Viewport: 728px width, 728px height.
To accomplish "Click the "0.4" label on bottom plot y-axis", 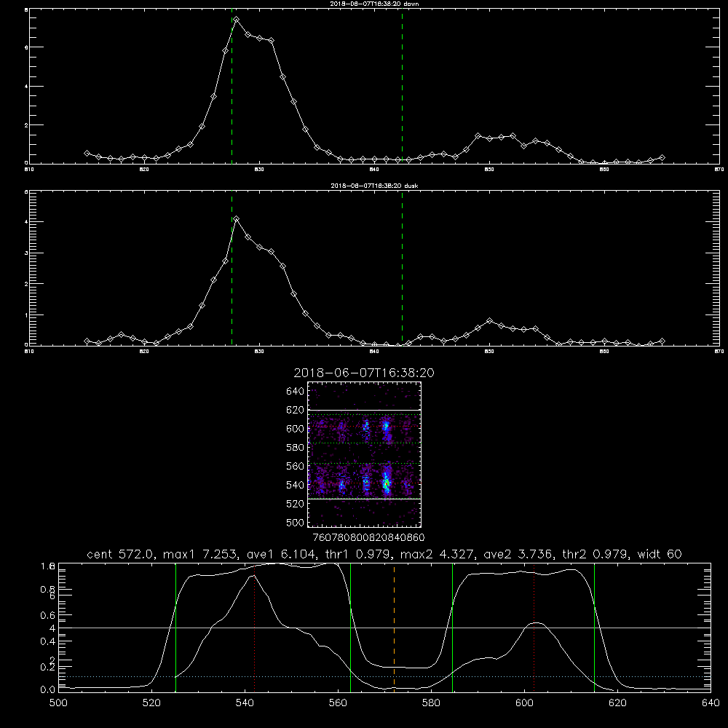I will coord(47,641).
